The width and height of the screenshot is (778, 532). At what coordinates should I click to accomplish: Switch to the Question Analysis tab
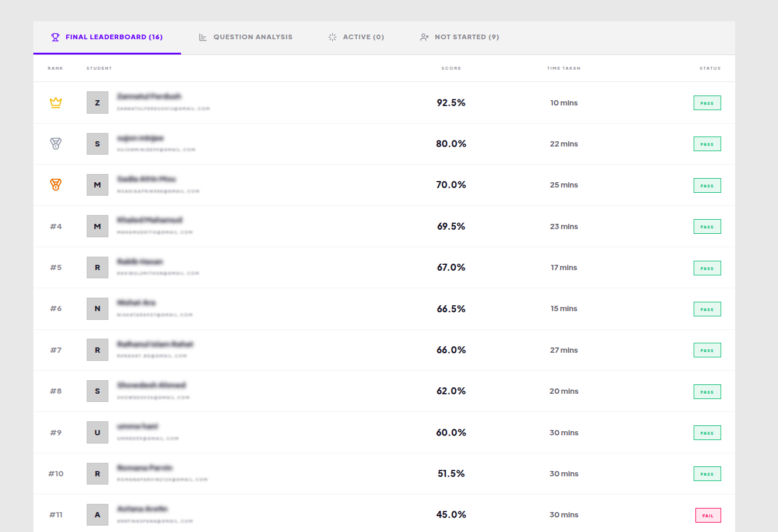tap(245, 37)
